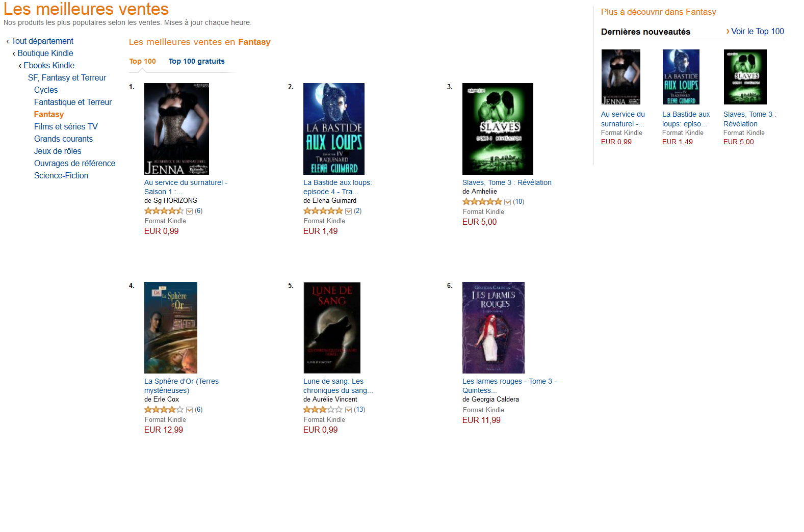
Task: Expand rating dropdown for Au service du surnaturel
Action: pos(189,211)
